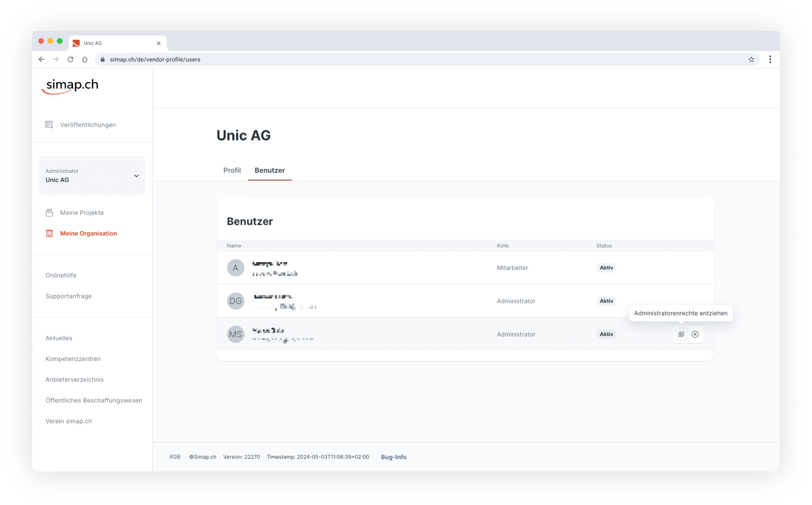Click the revoke administrator rights icon
The width and height of the screenshot is (812, 505).
coord(681,334)
